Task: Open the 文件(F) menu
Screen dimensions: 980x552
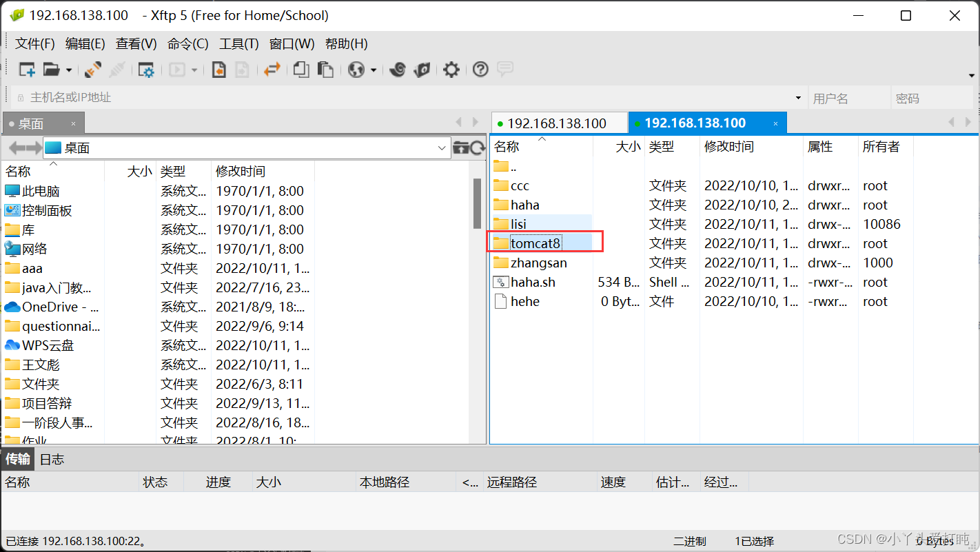Action: point(35,44)
